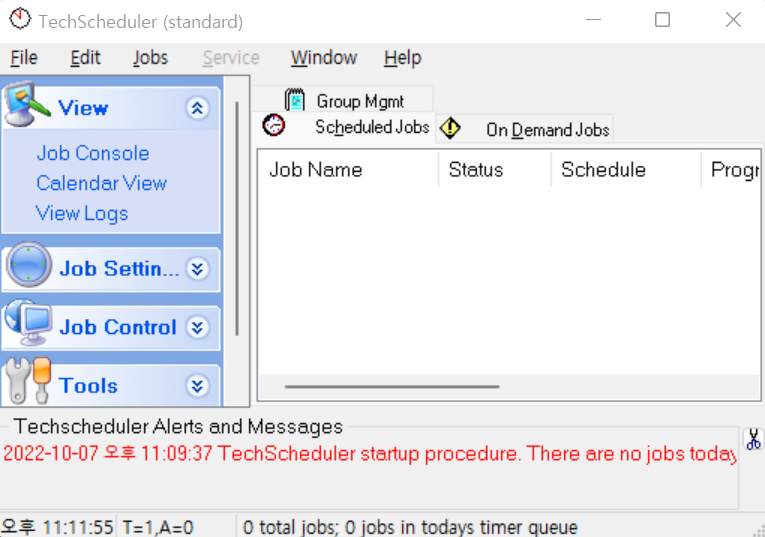Sort by the Schedule column header

(x=626, y=169)
